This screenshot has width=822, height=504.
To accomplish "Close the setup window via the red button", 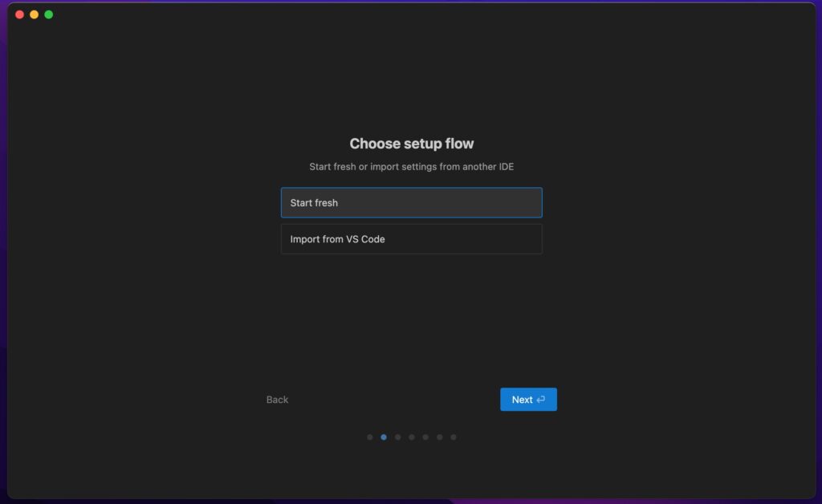I will coord(20,14).
